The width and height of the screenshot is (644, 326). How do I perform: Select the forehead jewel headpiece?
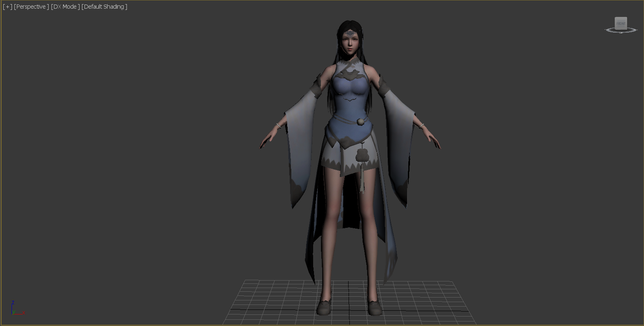pos(350,33)
